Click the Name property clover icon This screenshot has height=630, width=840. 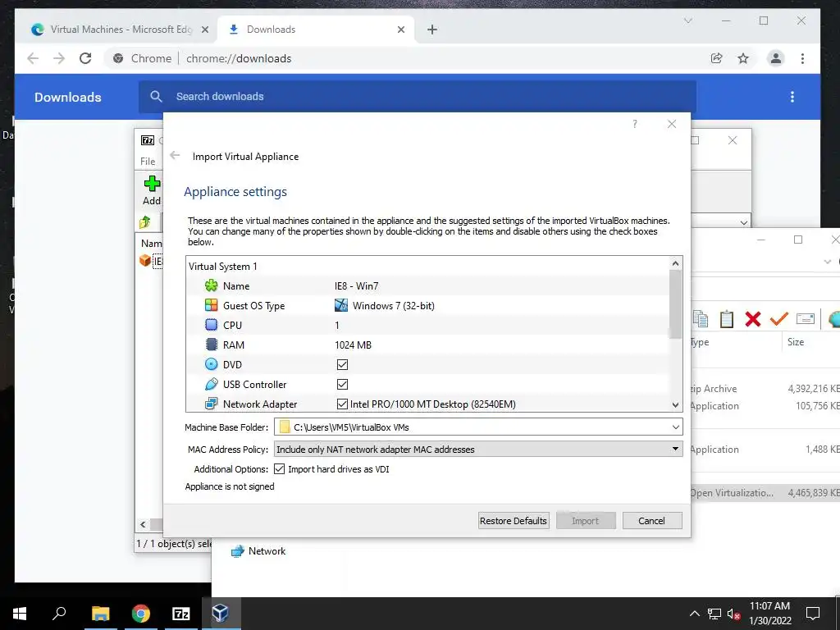click(211, 285)
